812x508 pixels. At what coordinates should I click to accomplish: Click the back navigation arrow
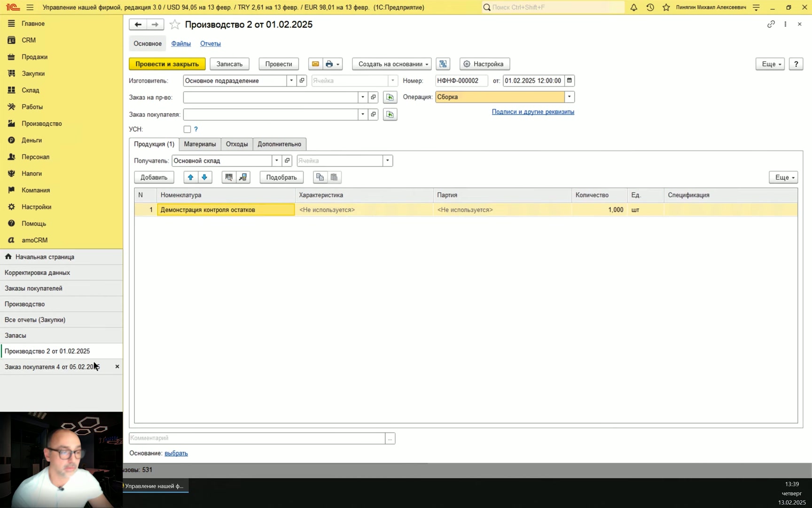pos(138,24)
